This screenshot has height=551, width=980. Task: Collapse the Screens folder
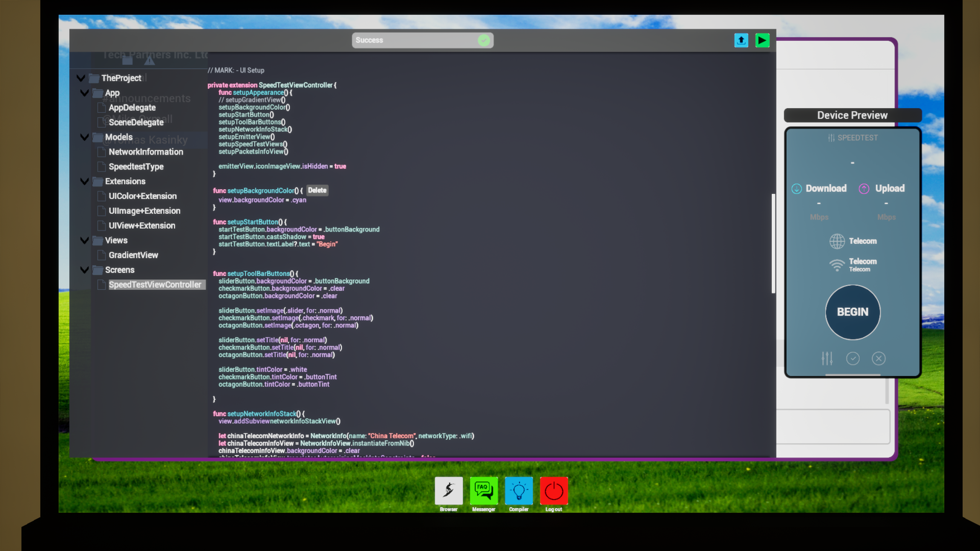(x=85, y=270)
